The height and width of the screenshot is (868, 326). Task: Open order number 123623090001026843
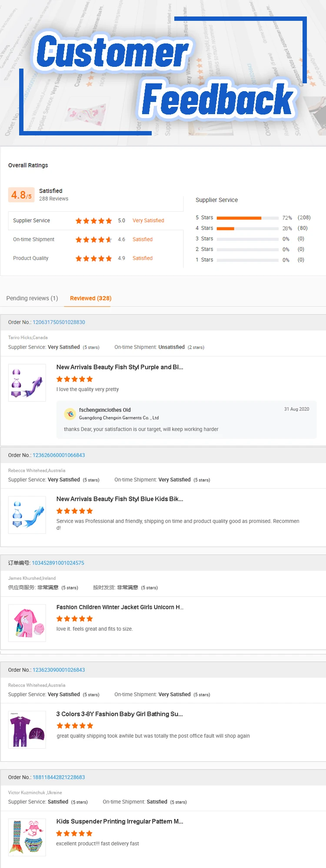[x=59, y=670]
